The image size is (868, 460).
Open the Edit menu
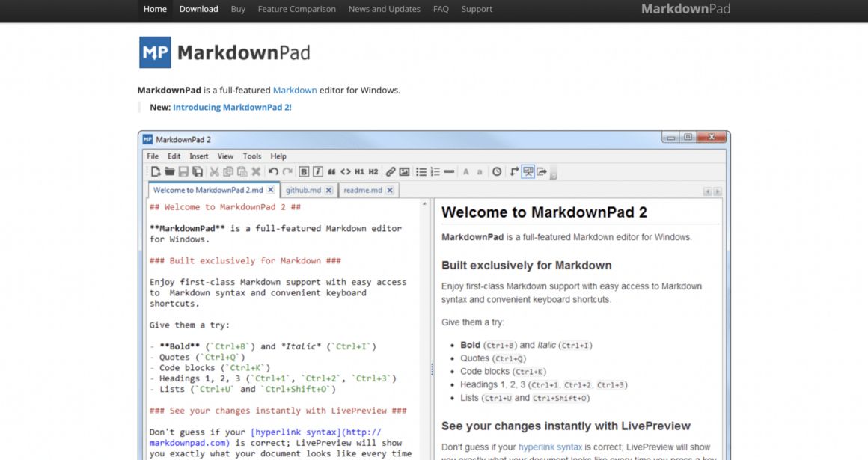(174, 156)
